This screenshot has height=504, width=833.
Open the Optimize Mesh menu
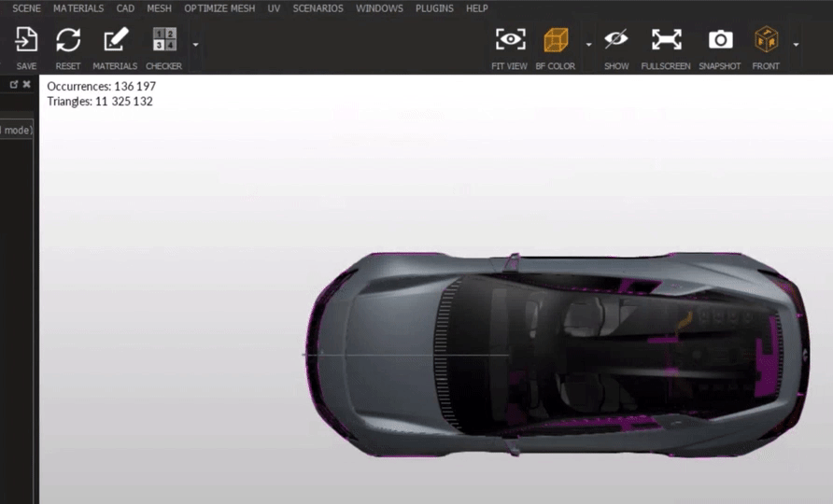(219, 8)
